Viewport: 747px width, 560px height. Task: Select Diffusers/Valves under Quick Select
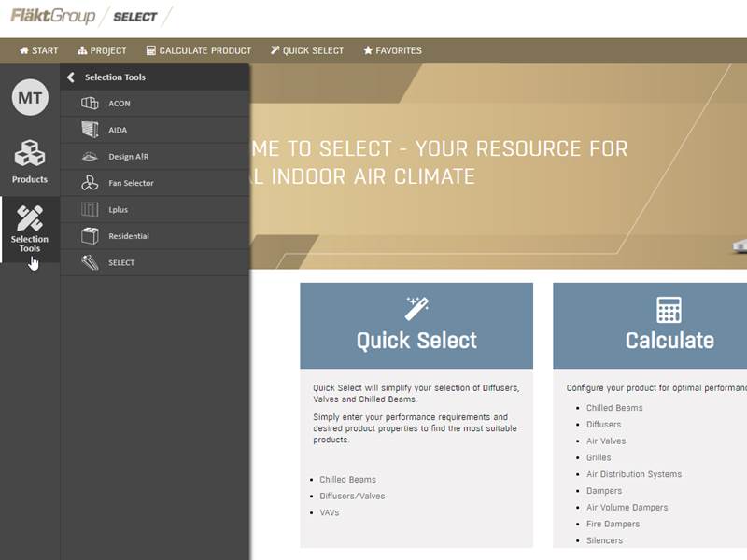[x=352, y=496]
